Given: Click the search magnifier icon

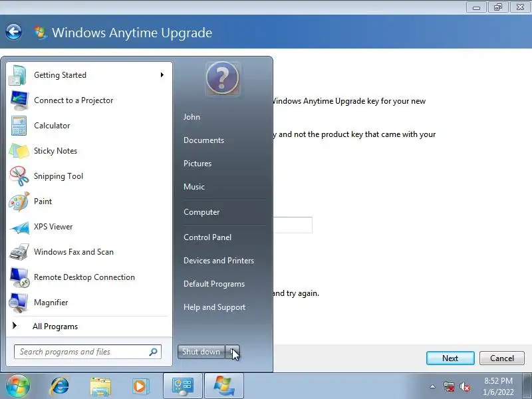Looking at the screenshot, I should point(154,352).
